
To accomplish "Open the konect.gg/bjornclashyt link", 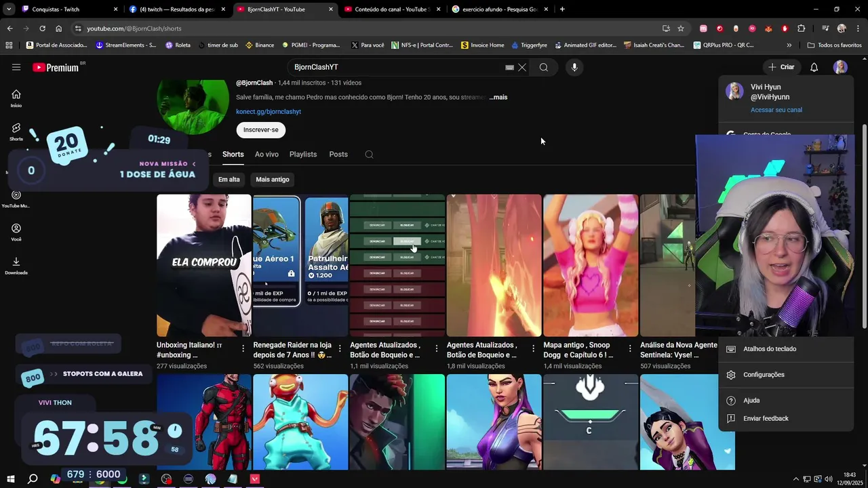I will (x=269, y=112).
